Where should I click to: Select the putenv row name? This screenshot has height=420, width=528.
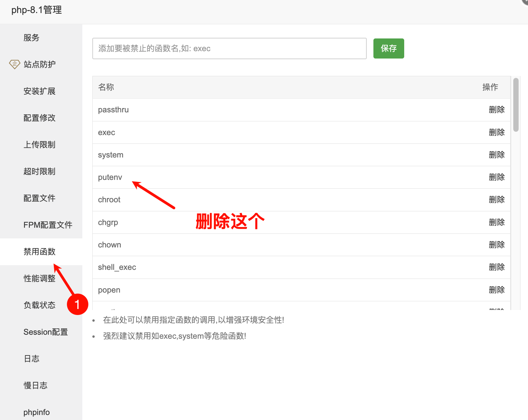coord(110,177)
